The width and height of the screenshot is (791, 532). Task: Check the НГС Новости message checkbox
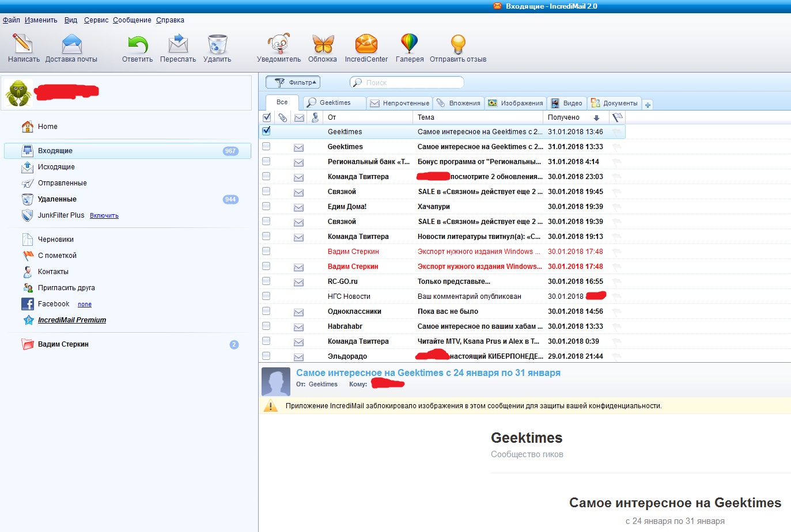pyautogui.click(x=266, y=296)
